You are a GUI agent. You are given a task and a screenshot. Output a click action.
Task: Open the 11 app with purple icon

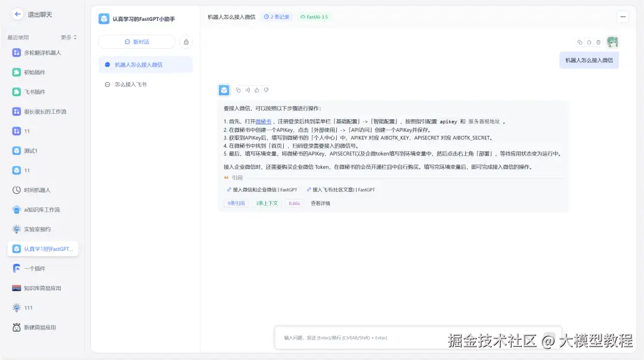point(43,131)
